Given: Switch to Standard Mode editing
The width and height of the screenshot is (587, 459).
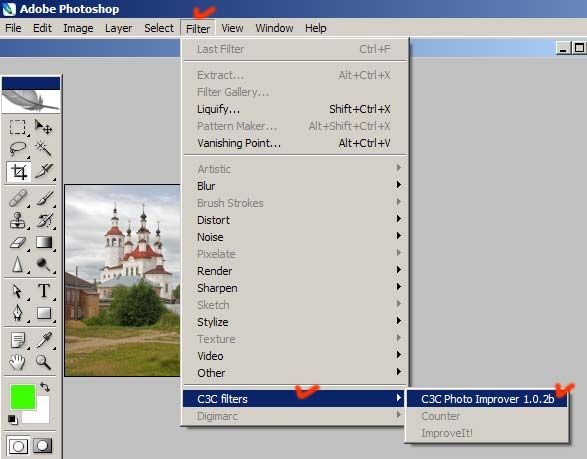Looking at the screenshot, I should [x=18, y=446].
